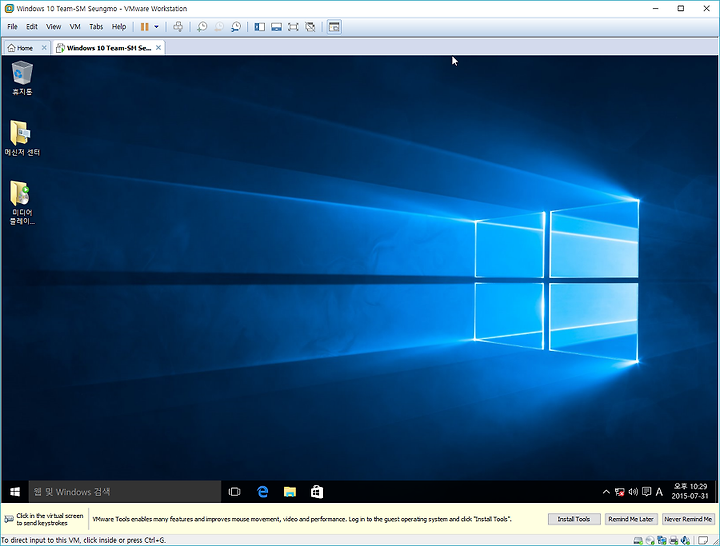This screenshot has width=720, height=546.
Task: Select the 메신저 센터 folder icon
Action: 22,138
